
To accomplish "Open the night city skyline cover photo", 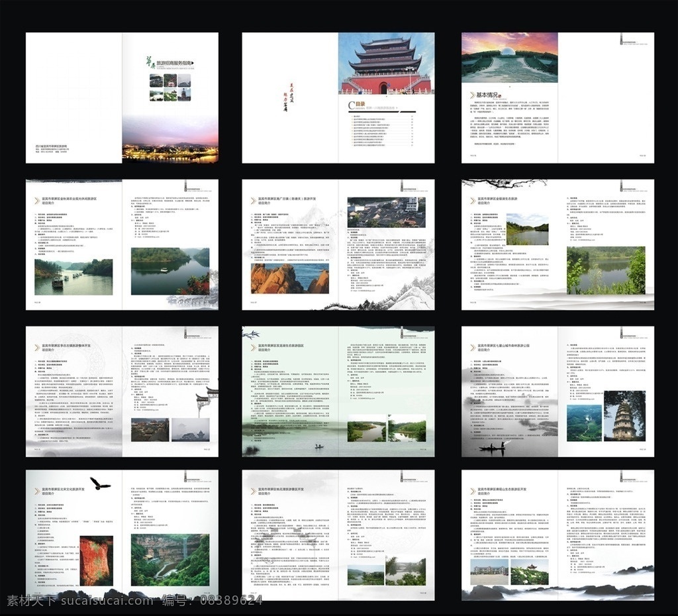I will pos(170,139).
